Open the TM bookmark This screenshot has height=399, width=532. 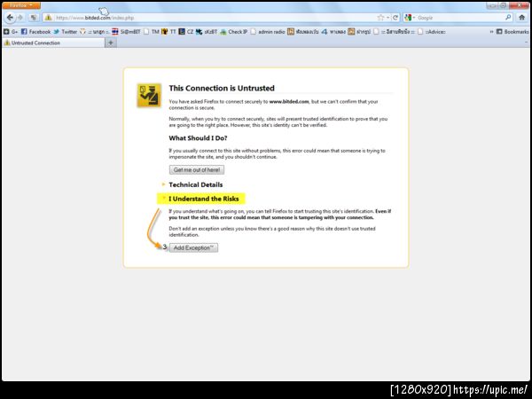(x=152, y=32)
